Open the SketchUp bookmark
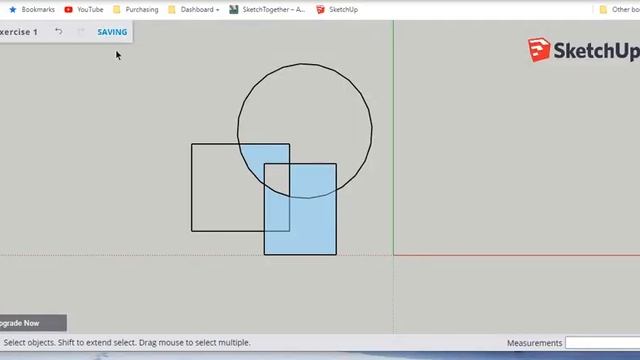Screen dimensions: 640x360 337,9
